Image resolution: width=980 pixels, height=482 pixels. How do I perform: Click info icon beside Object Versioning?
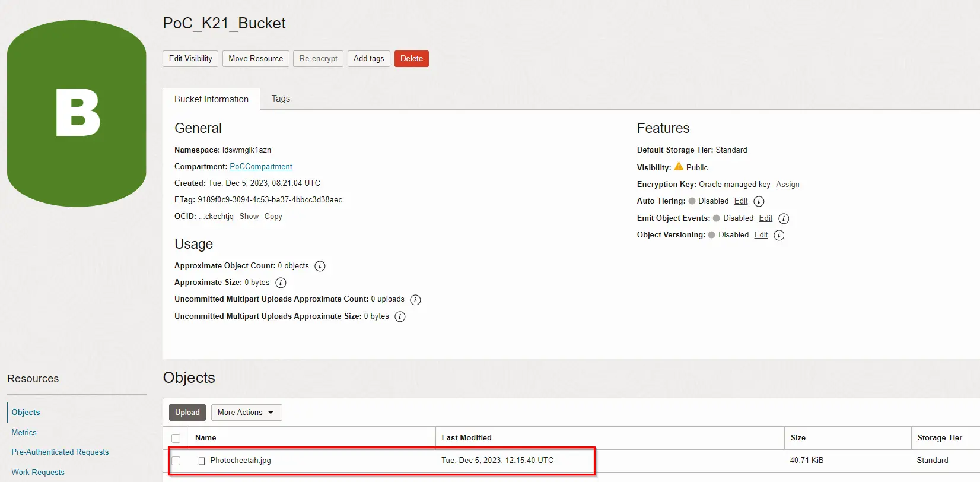pos(779,235)
